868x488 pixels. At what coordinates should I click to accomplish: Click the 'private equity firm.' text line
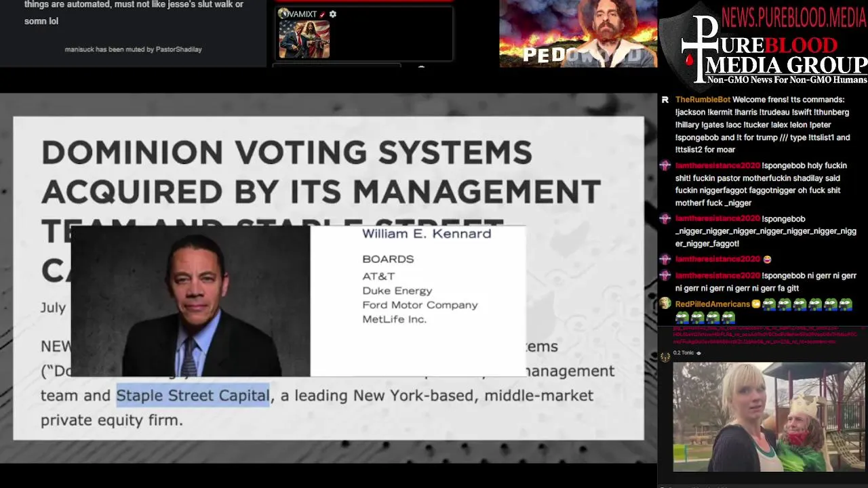[112, 420]
